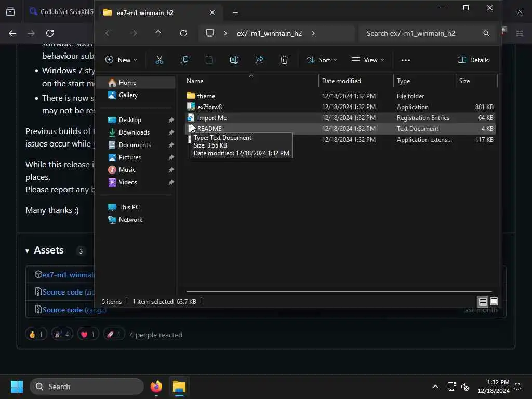Click the thumbs up reaction button
This screenshot has width=532, height=399.
tap(36, 335)
